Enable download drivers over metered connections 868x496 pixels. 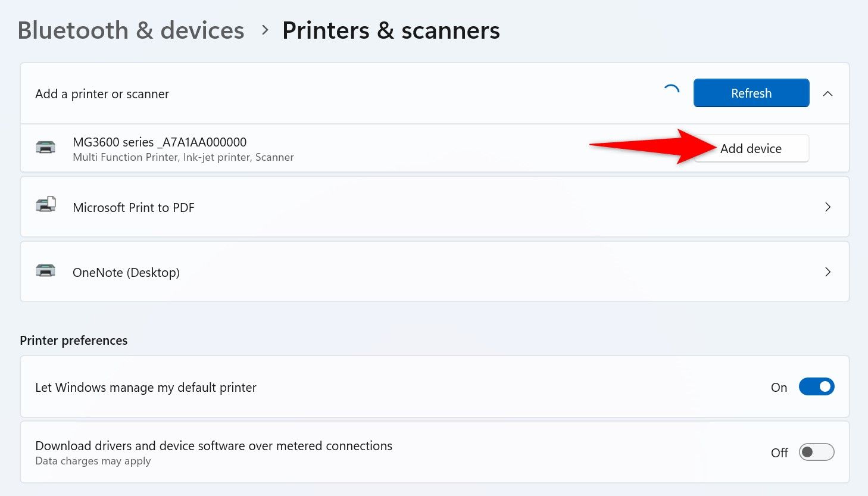tap(816, 453)
